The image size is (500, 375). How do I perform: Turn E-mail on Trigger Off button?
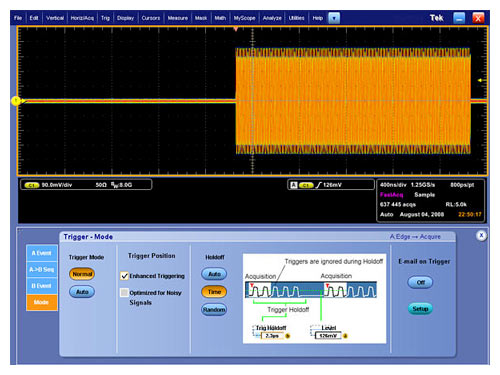(x=420, y=282)
